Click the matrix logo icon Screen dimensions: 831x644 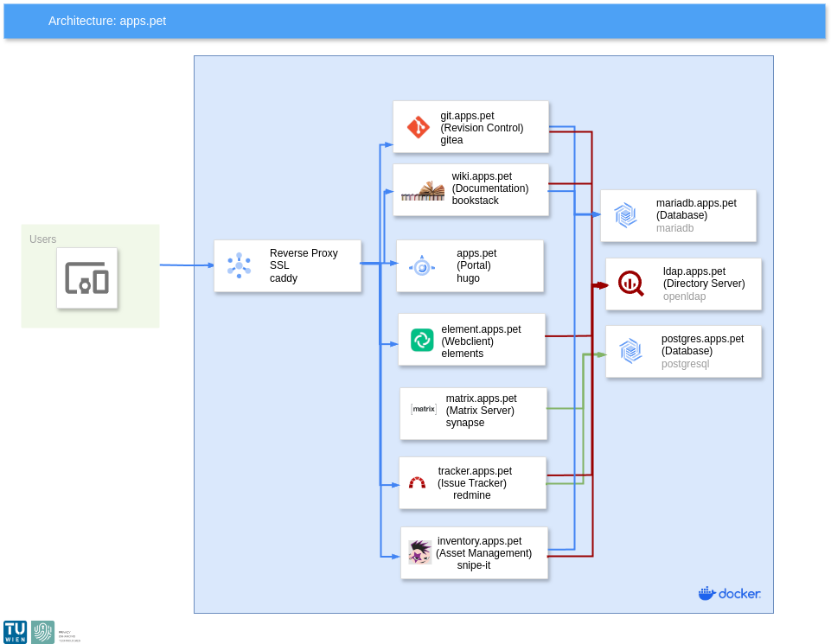pos(424,409)
